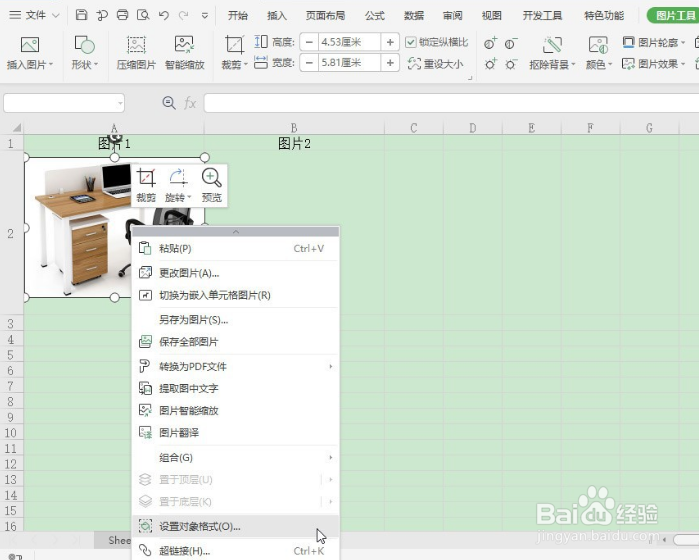Click the formula bar input field

tap(451, 103)
